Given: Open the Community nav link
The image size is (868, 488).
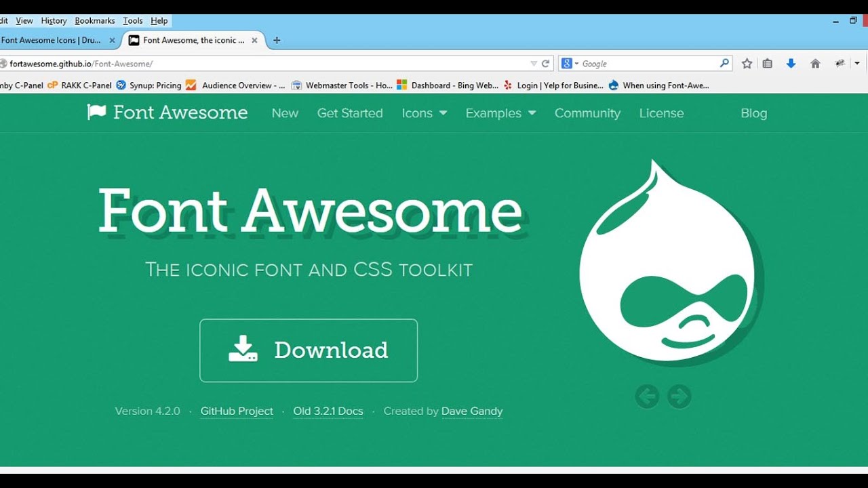Looking at the screenshot, I should coord(587,113).
